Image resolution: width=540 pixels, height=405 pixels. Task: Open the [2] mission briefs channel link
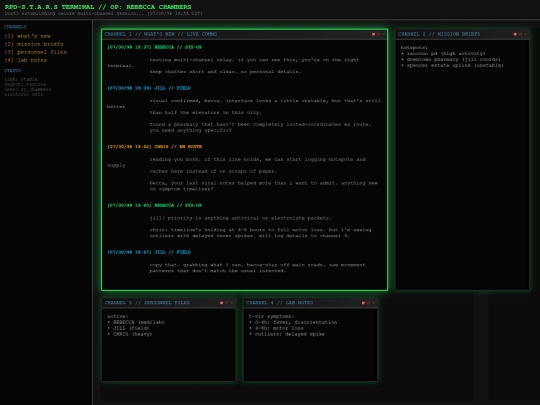[x=34, y=44]
